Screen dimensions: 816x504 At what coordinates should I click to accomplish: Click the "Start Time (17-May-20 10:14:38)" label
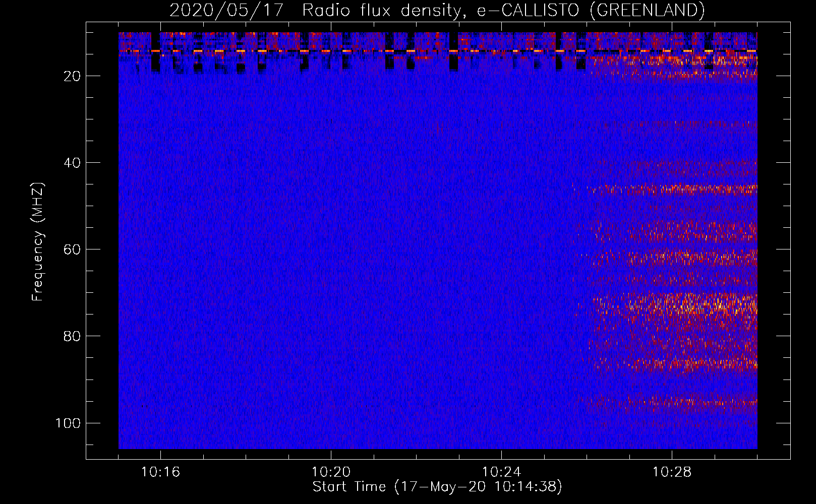tap(437, 487)
